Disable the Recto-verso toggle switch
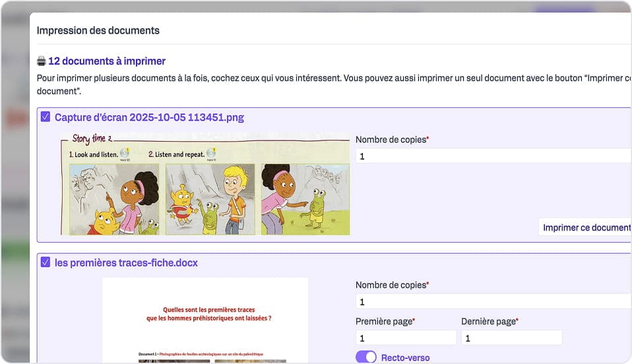The image size is (632, 364). coord(365,357)
